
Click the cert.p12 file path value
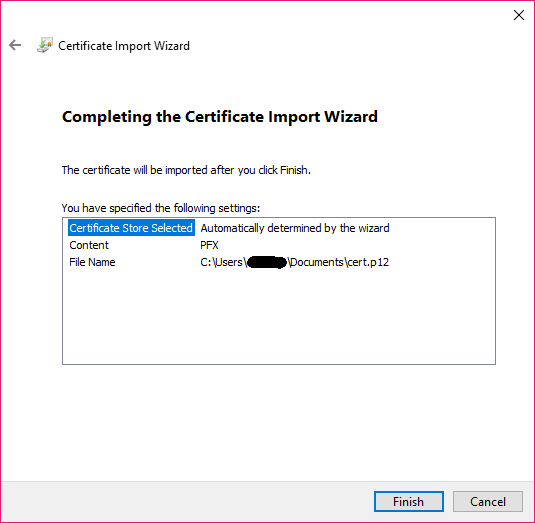pos(294,262)
